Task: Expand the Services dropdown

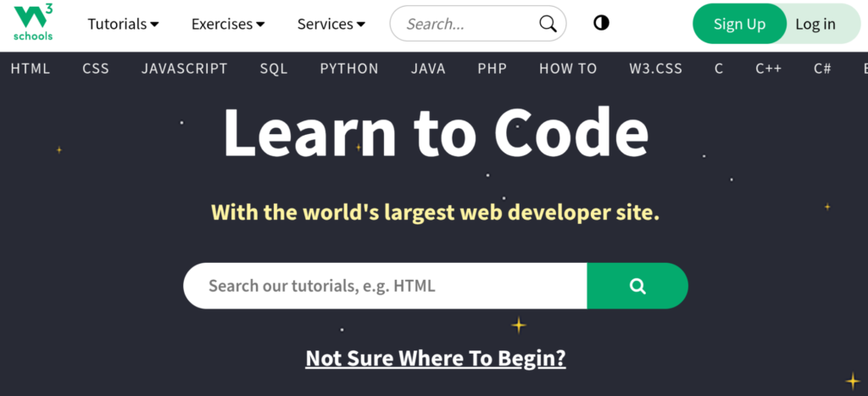Action: coord(331,24)
